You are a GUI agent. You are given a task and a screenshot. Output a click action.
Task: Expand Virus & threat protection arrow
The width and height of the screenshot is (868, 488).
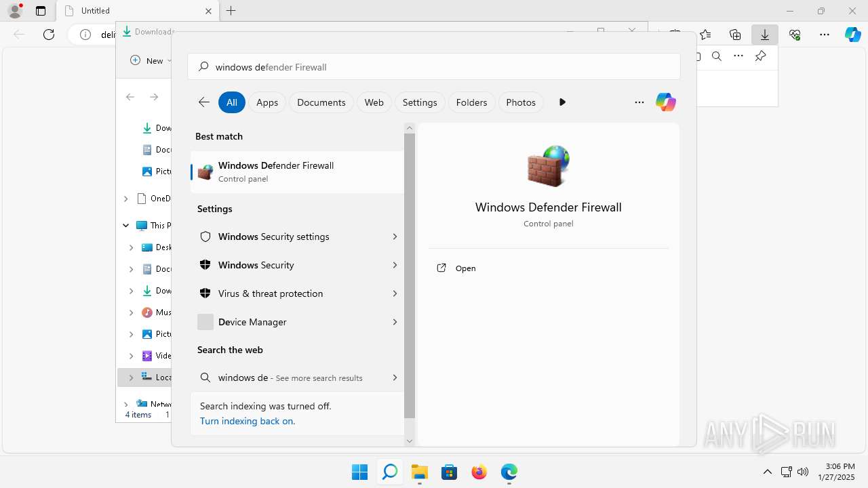pyautogui.click(x=395, y=293)
